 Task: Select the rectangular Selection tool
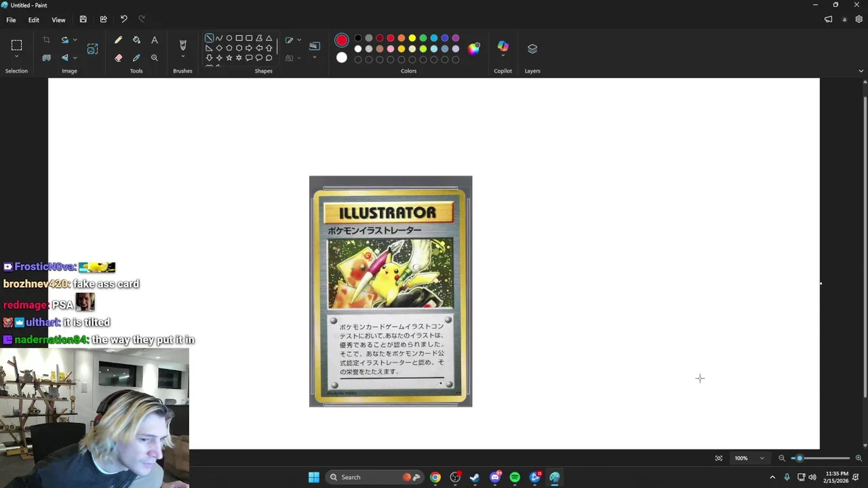tap(16, 45)
